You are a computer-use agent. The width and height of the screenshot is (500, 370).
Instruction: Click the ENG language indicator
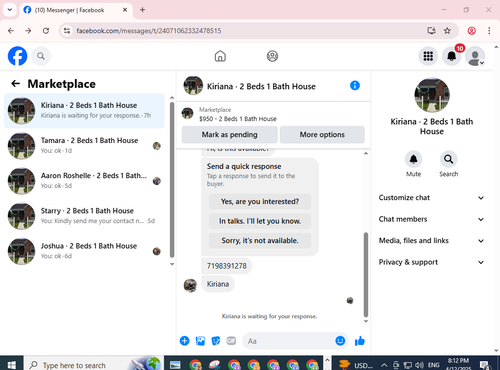(x=433, y=365)
